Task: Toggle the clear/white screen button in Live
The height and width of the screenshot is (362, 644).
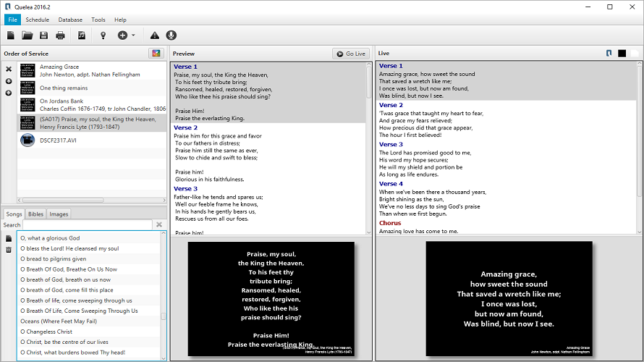Action: pos(634,54)
